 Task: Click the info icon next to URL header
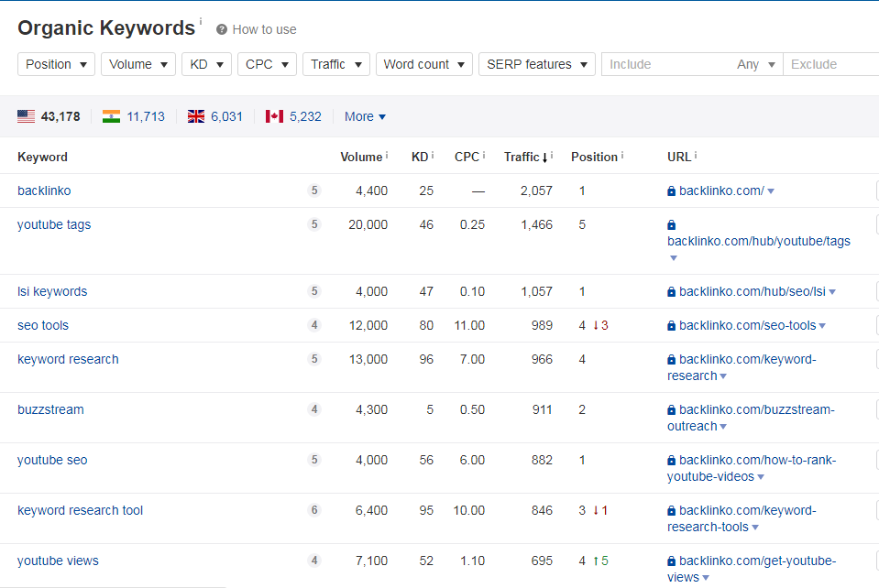[696, 155]
